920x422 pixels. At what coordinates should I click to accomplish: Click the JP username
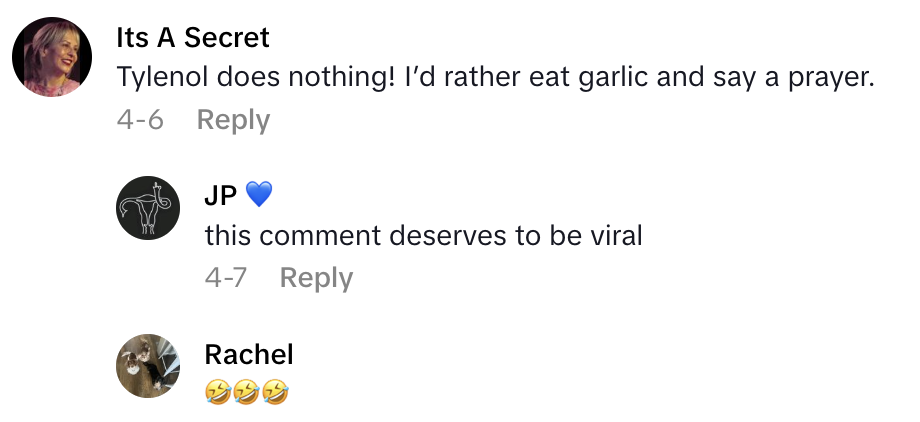point(221,195)
